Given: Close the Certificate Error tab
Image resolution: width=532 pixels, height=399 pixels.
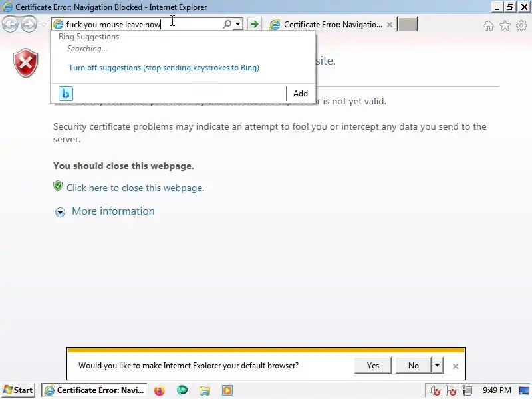Looking at the screenshot, I should coord(390,25).
